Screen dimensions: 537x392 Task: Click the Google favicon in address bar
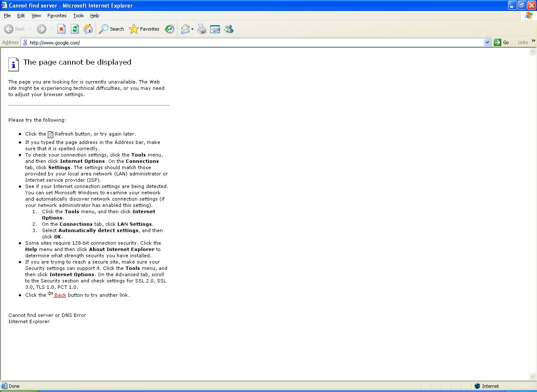25,42
